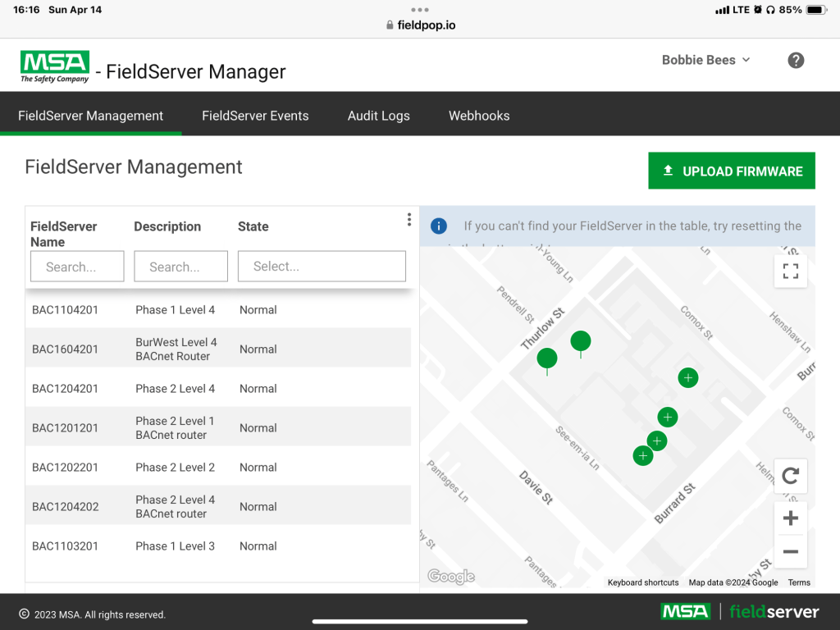Go to the Webhooks tab
Viewport: 840px width, 630px height.
click(x=479, y=116)
